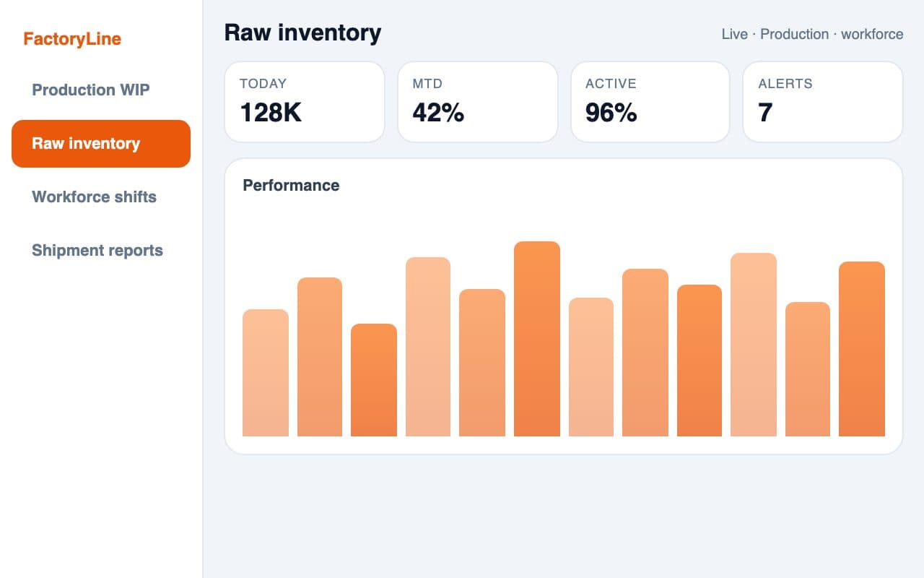The width and height of the screenshot is (924, 578).
Task: Click the Live · Production · workforce breadcrumb
Action: pyautogui.click(x=812, y=34)
